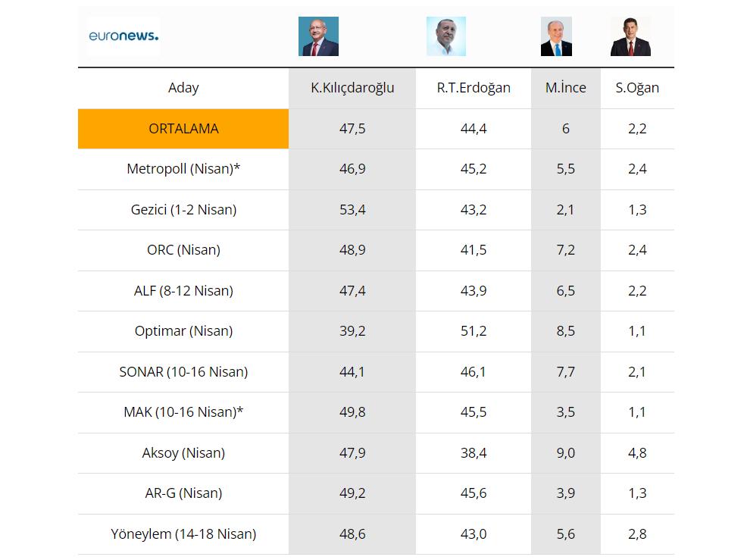Click Kılıçdaroğlu's candidate photo
744x560 pixels.
[318, 36]
